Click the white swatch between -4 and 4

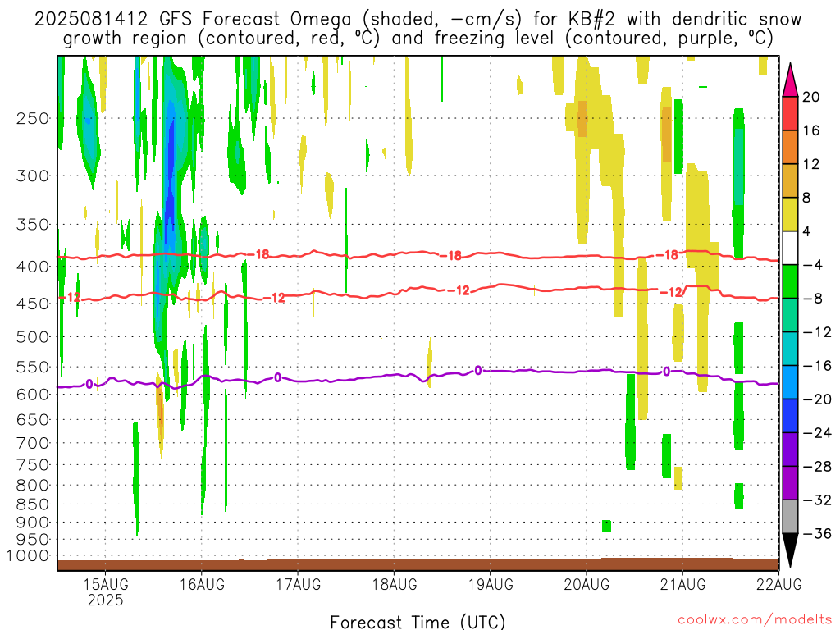click(x=790, y=248)
